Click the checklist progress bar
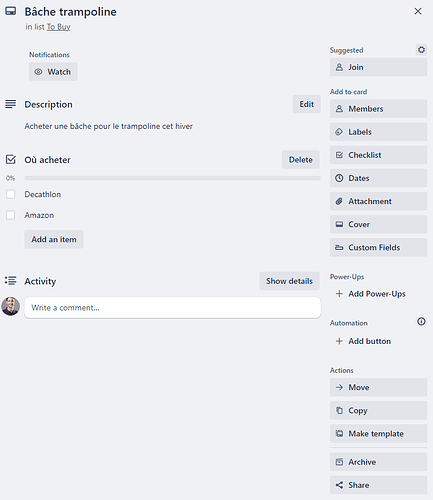433x500 pixels. 172,178
